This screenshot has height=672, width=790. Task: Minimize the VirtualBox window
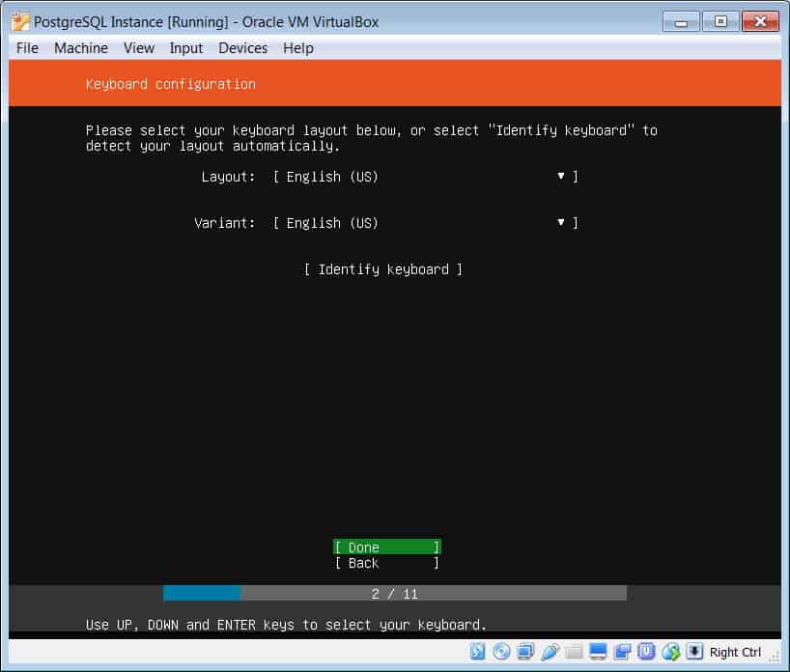(x=681, y=21)
